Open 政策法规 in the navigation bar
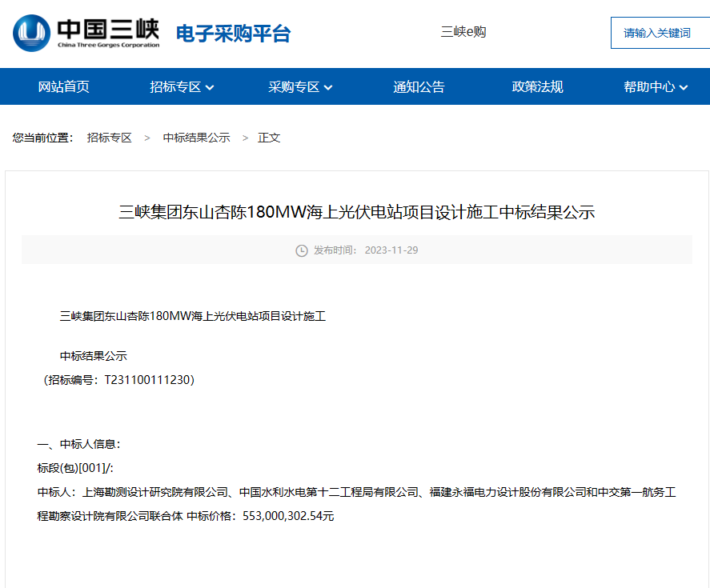Image resolution: width=710 pixels, height=588 pixels. 537,86
